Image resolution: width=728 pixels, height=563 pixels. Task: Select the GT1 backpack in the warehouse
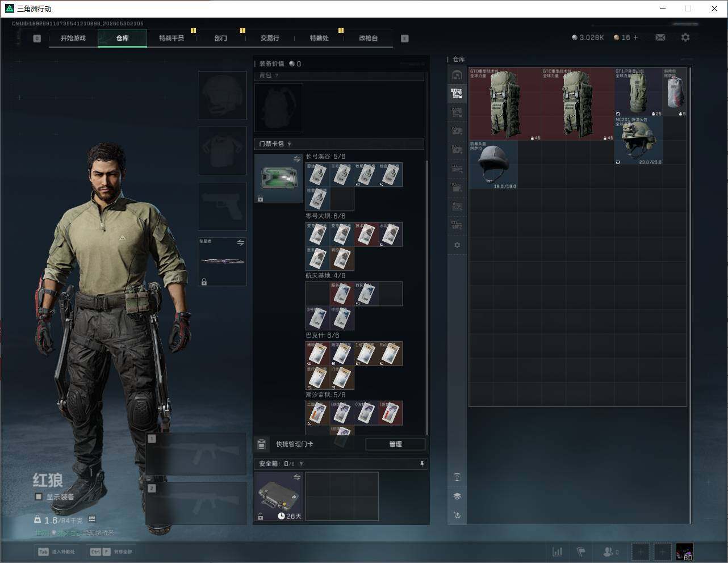[x=638, y=92]
